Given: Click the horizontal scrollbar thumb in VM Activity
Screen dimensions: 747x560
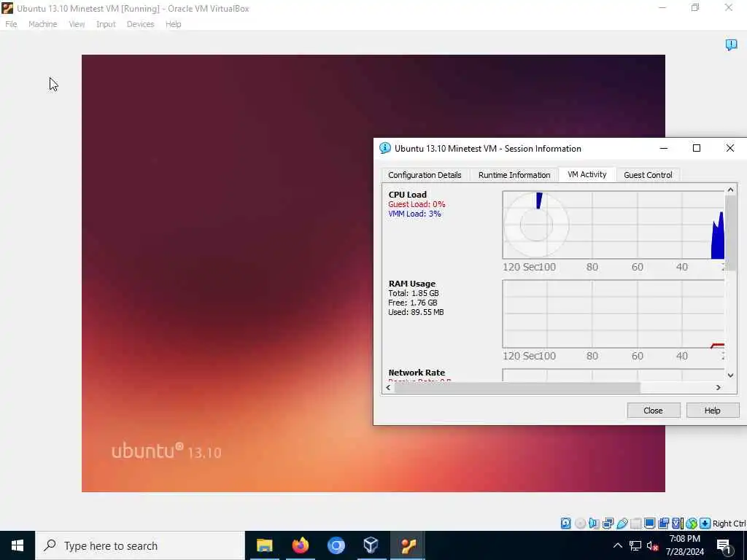Looking at the screenshot, I should click(517, 388).
